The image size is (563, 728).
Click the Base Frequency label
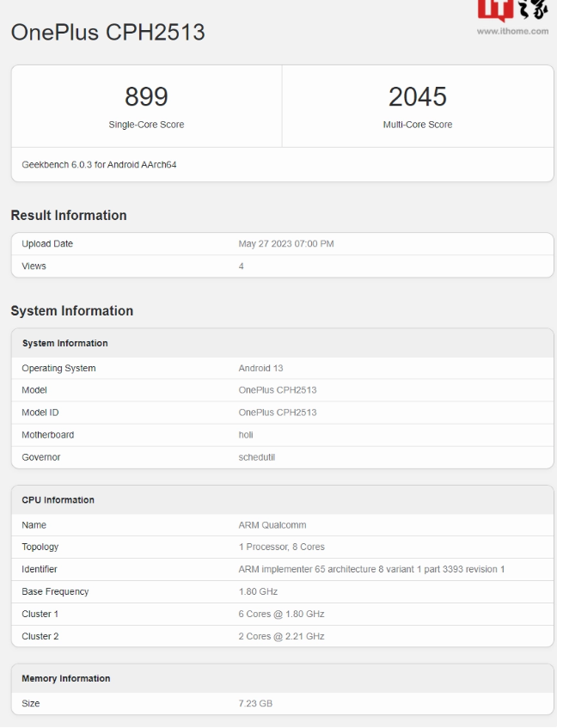tap(55, 591)
